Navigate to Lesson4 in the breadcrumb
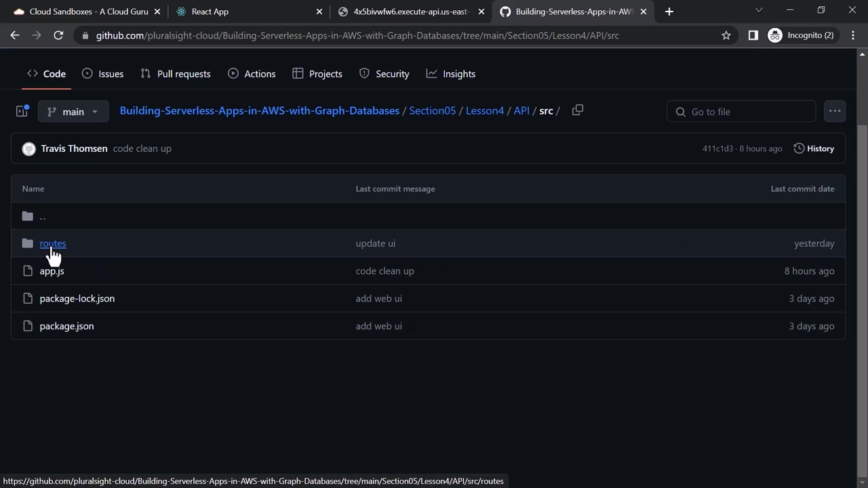This screenshot has height=488, width=868. 485,111
